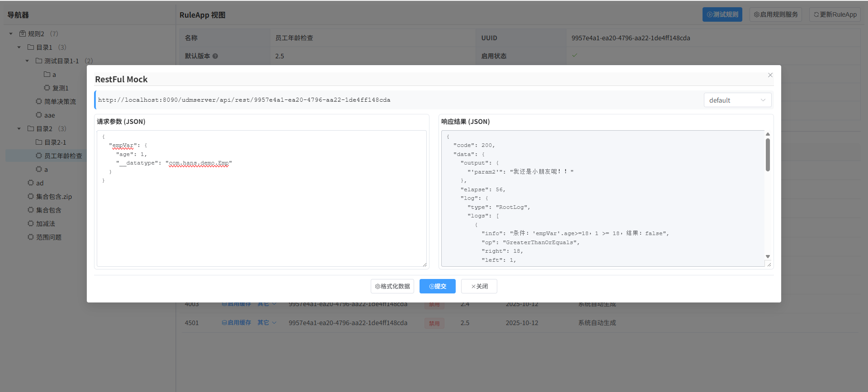Select the ad rule in navigator

(40, 183)
